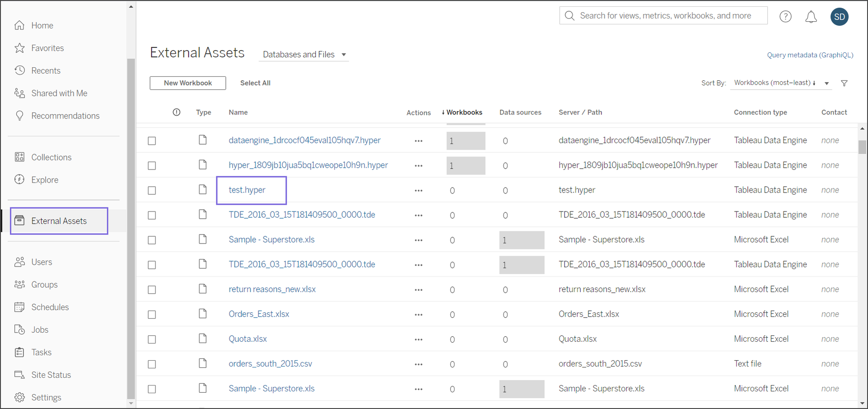This screenshot has height=409, width=868.
Task: Open actions ellipsis for test.hyper
Action: click(x=418, y=191)
